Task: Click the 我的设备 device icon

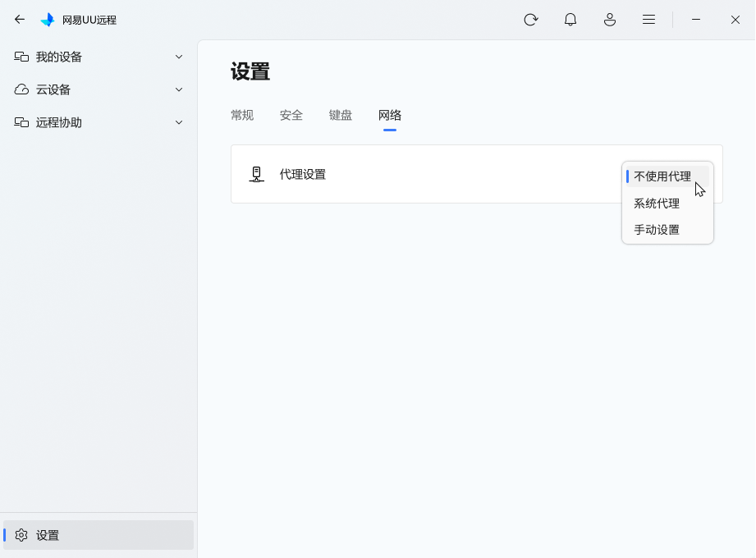Action: tap(21, 57)
